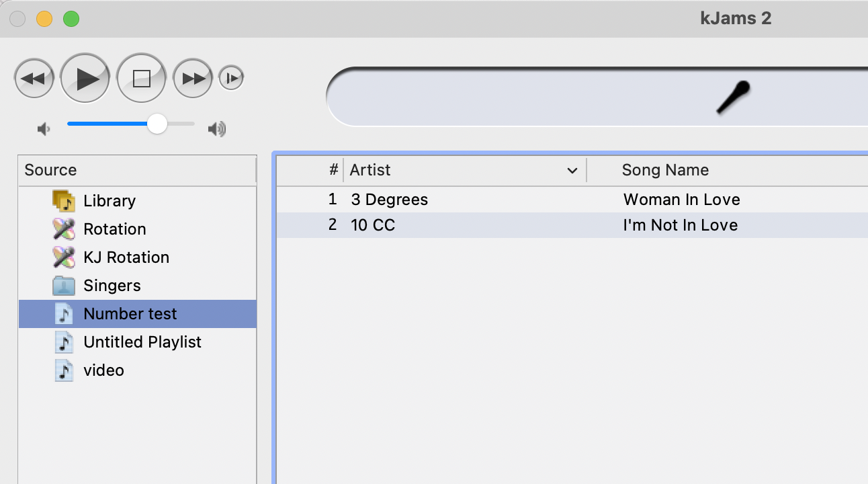Click the rewind button
Viewport: 868px width, 484px height.
click(x=34, y=79)
